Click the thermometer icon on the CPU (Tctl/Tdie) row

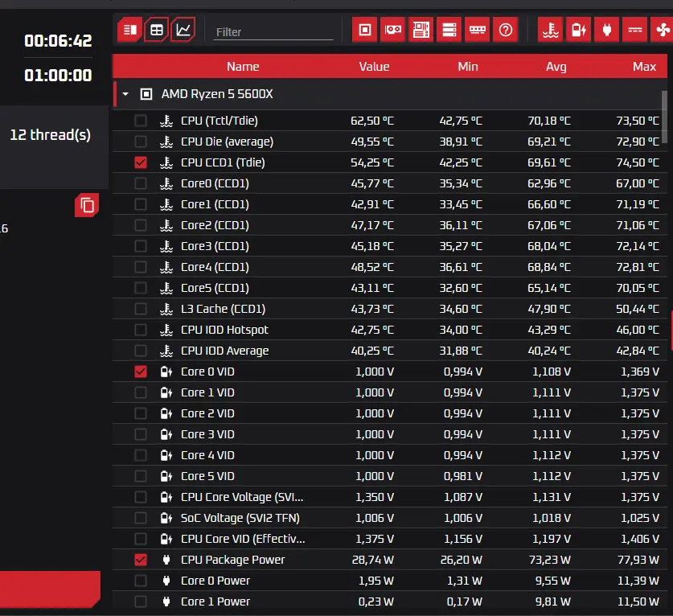(166, 121)
